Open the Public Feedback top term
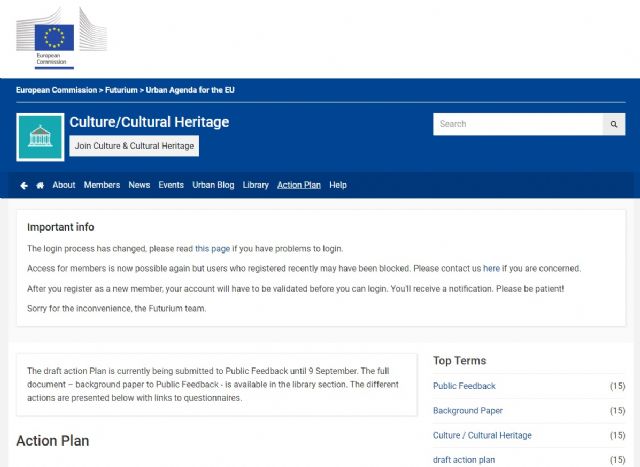This screenshot has width=640, height=467. coord(464,386)
